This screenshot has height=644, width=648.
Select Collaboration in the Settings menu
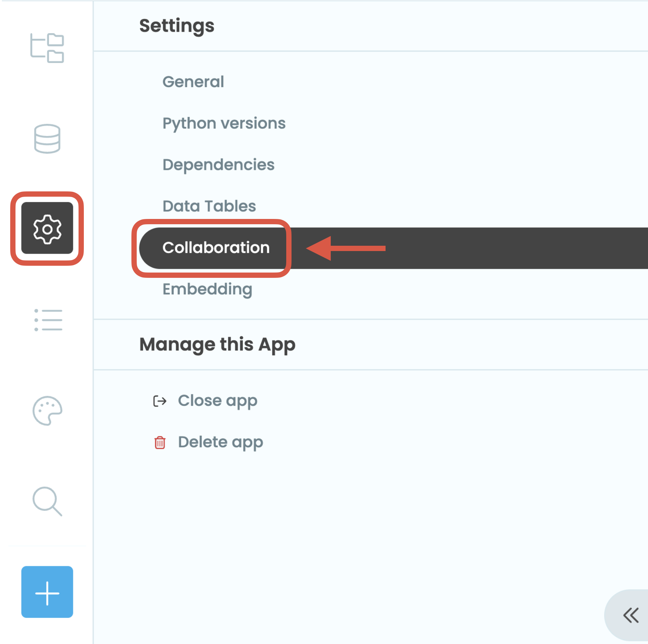[x=216, y=248]
